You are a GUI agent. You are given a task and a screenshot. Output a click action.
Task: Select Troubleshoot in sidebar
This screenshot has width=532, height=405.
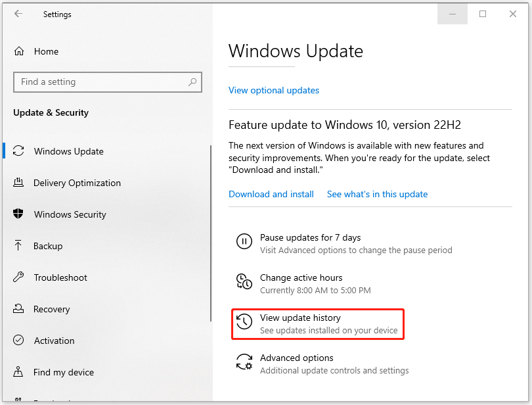pyautogui.click(x=60, y=277)
